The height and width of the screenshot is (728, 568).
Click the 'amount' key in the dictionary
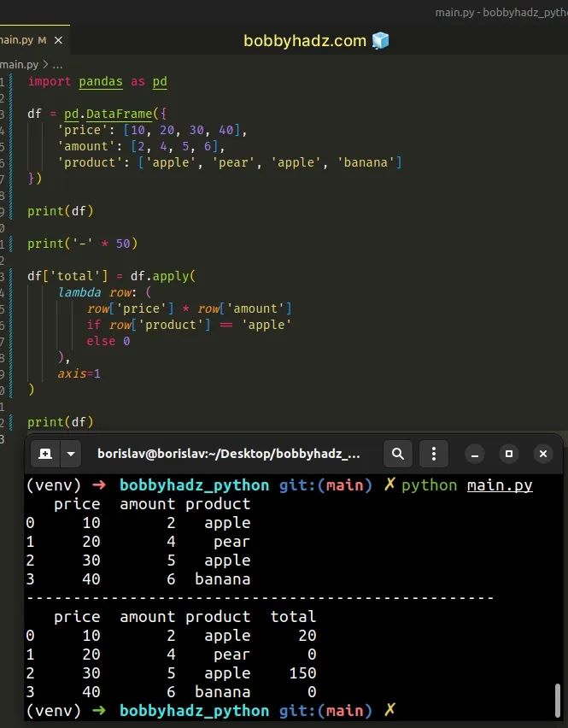[86, 146]
